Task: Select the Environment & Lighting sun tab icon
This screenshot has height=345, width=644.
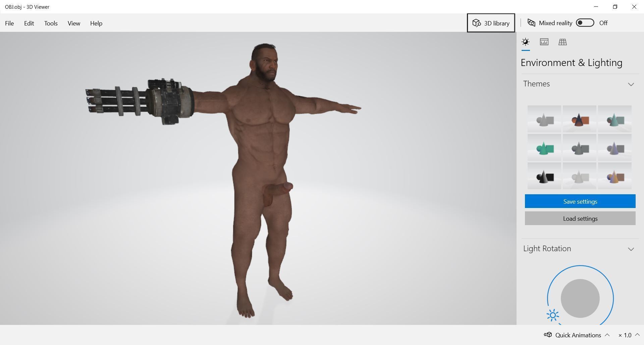Action: [526, 42]
